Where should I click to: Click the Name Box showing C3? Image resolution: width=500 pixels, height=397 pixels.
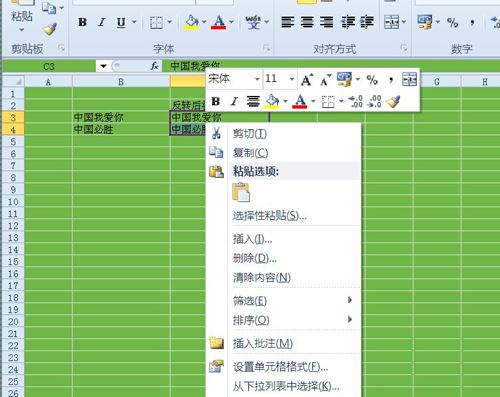pyautogui.click(x=49, y=66)
